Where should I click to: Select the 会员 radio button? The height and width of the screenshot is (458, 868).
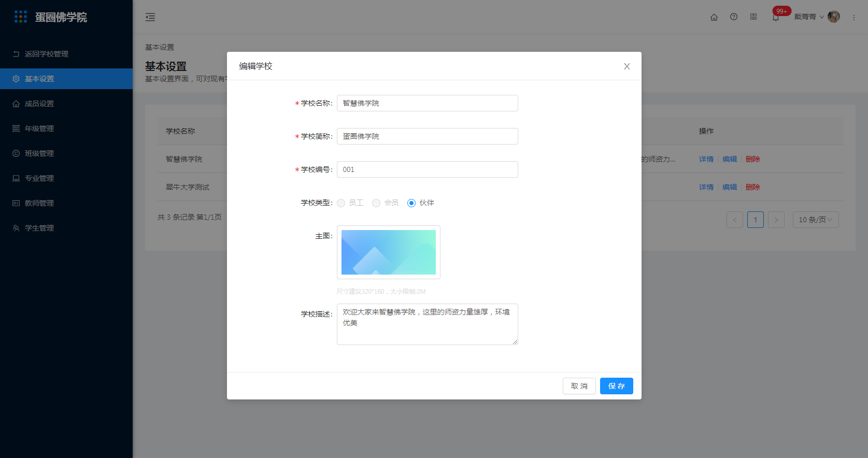[376, 203]
